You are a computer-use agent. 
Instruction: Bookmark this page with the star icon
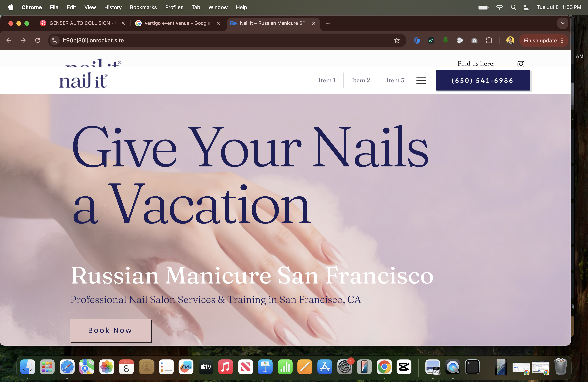[x=397, y=41]
